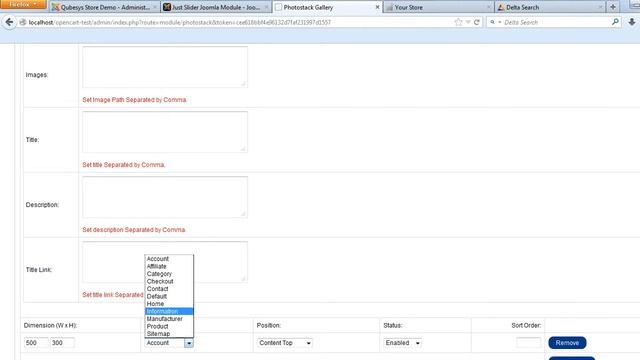Switch to the Just Slider Joomla Module tab

point(216,7)
